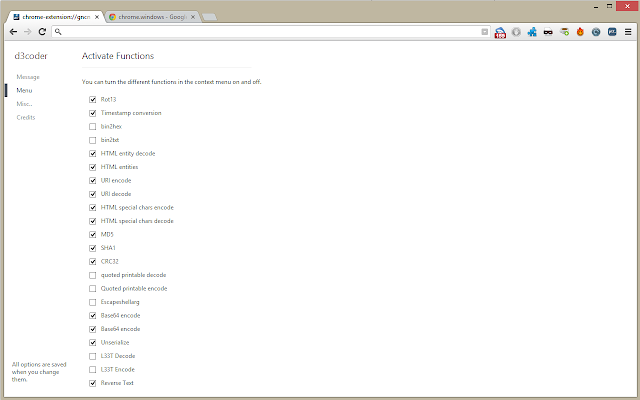Switch to the chrome.windows browser tab
Viewport: 640px width, 400px height.
tap(153, 17)
